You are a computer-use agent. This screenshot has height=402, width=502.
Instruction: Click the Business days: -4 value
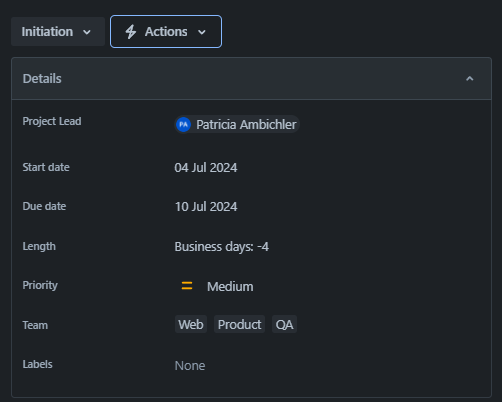[222, 247]
